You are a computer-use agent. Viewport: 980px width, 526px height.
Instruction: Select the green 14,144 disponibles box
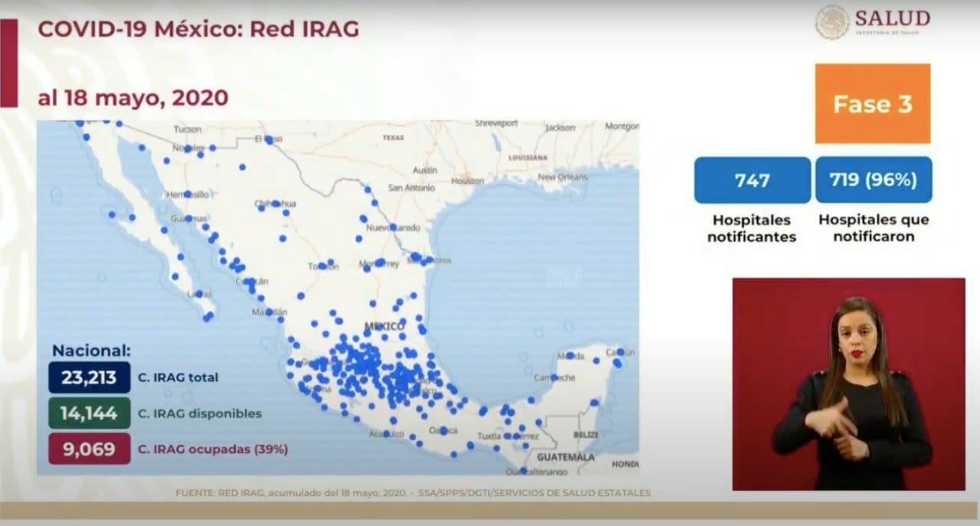coord(89,413)
